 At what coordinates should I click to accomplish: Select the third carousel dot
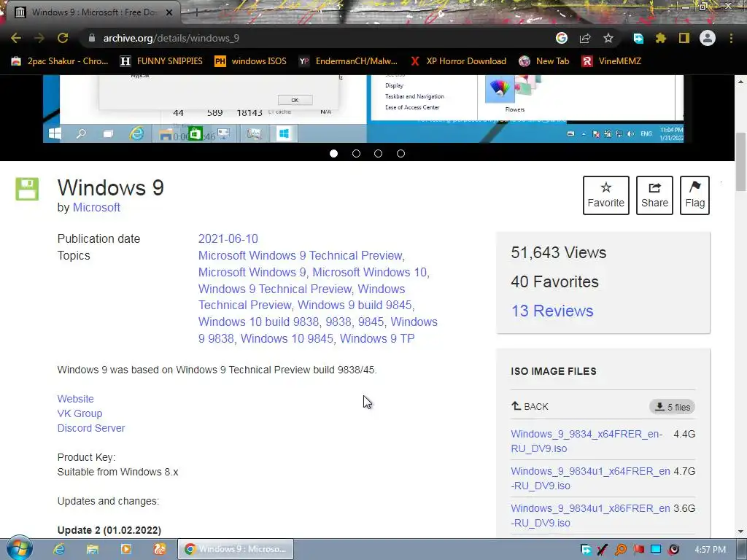click(379, 153)
